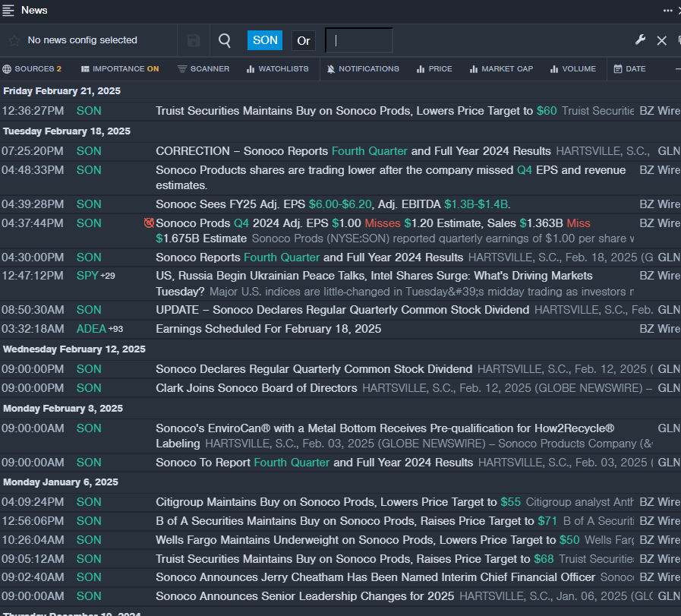Image resolution: width=681 pixels, height=616 pixels.
Task: Expand the Sources filter dropdown
Action: [32, 69]
